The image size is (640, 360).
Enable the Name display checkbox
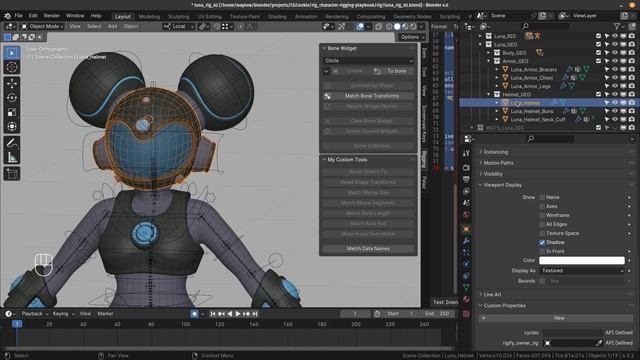click(x=542, y=197)
